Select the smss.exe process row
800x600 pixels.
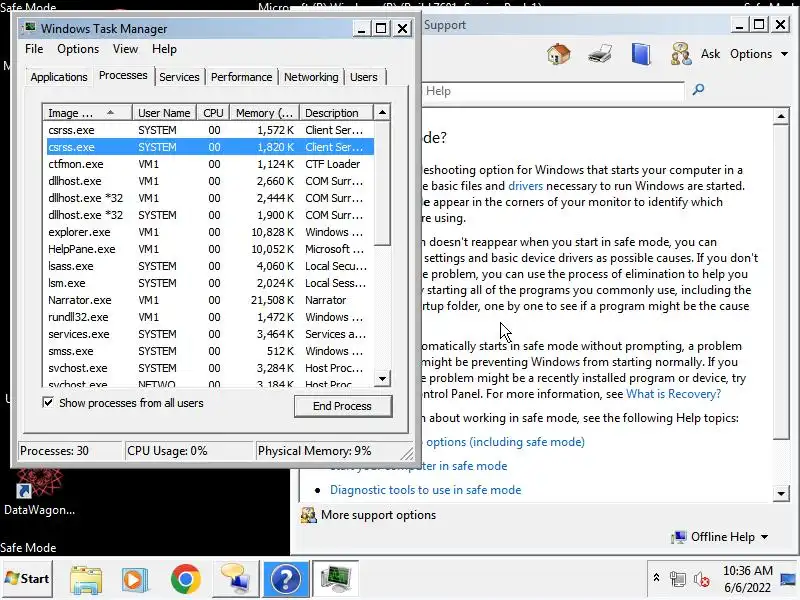coord(209,351)
